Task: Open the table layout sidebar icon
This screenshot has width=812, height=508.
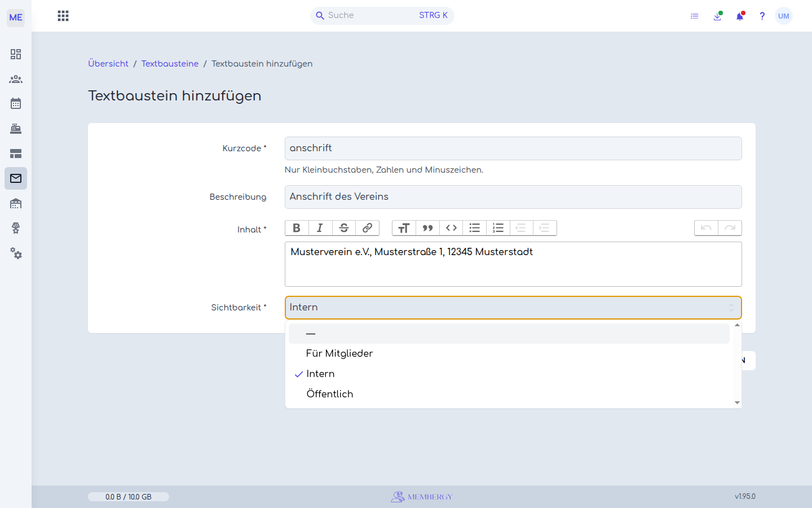Action: point(16,154)
